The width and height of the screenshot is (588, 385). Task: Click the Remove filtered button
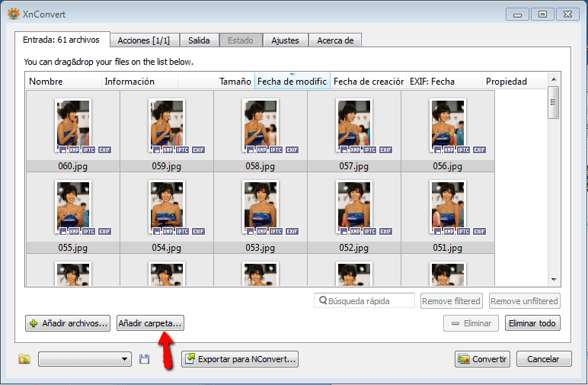pyautogui.click(x=452, y=301)
